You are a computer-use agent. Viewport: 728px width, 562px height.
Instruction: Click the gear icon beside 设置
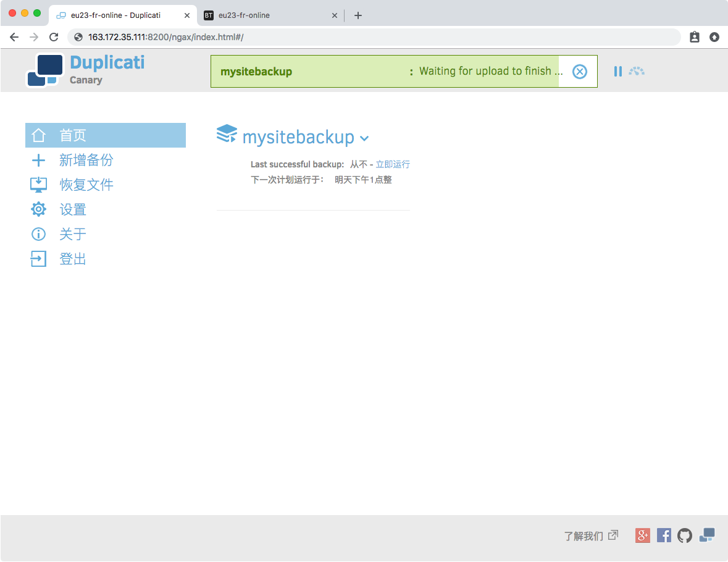pyautogui.click(x=38, y=209)
